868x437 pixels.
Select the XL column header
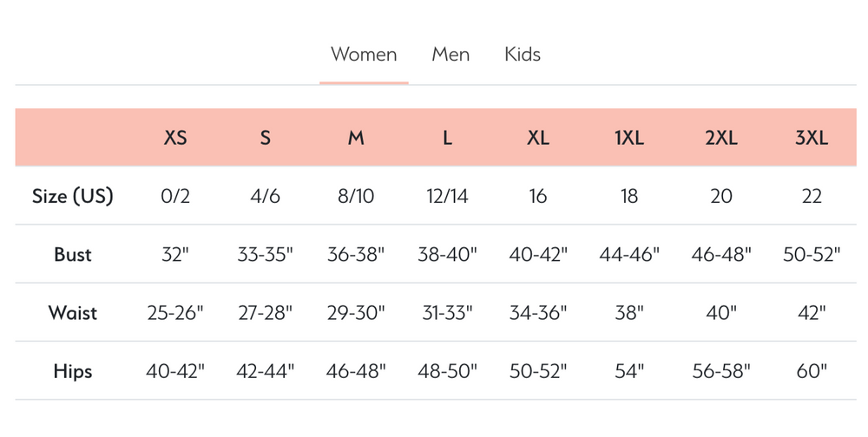click(538, 138)
